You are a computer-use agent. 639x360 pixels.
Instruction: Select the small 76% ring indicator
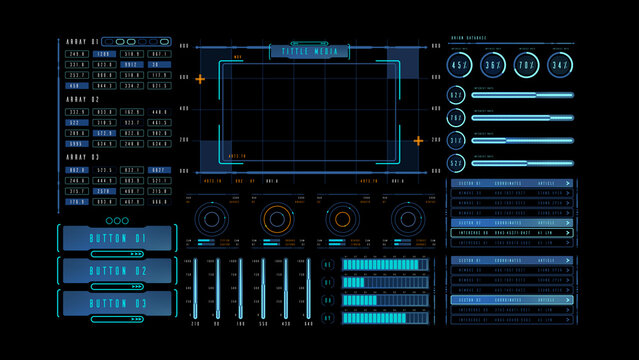coord(456,118)
